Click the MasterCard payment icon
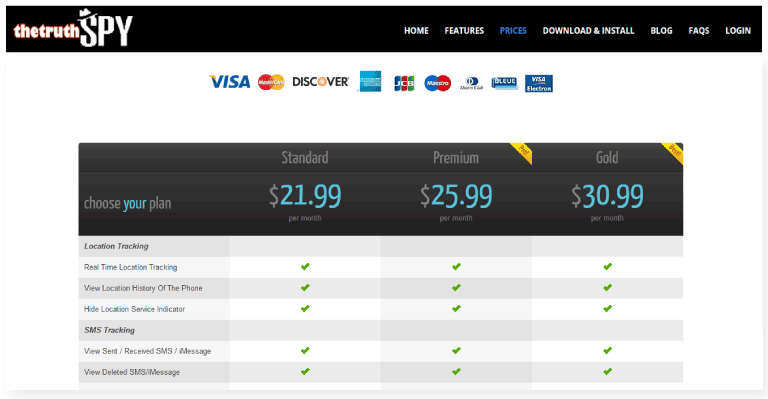 pos(271,82)
